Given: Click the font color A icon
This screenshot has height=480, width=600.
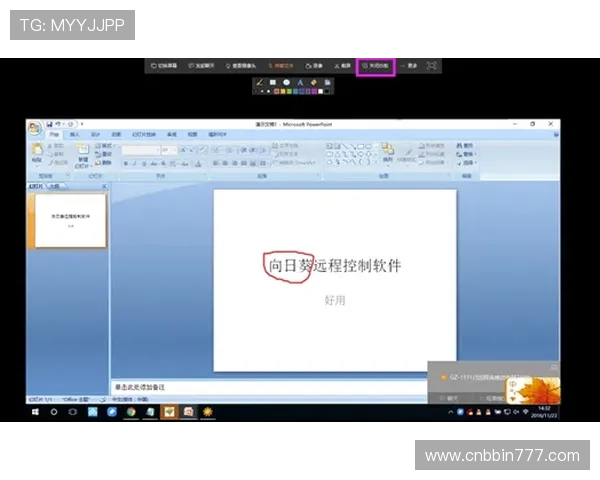Looking at the screenshot, I should [198, 164].
